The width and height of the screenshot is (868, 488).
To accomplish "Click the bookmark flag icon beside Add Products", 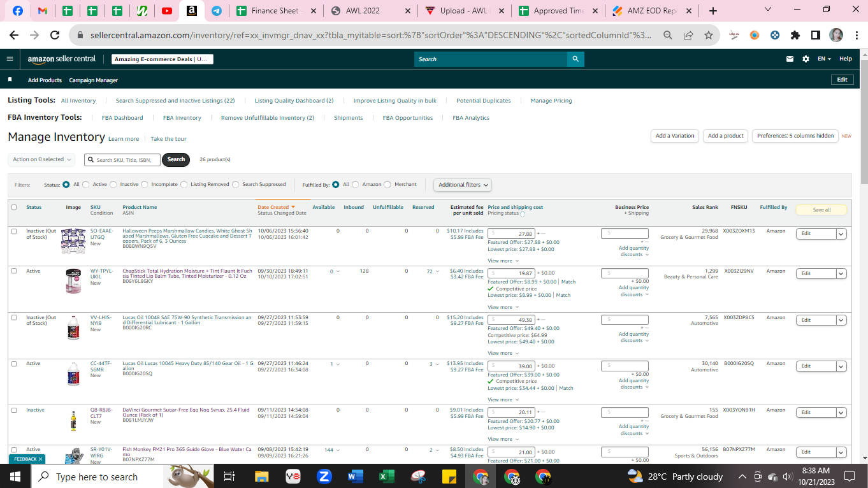I will 10,80.
